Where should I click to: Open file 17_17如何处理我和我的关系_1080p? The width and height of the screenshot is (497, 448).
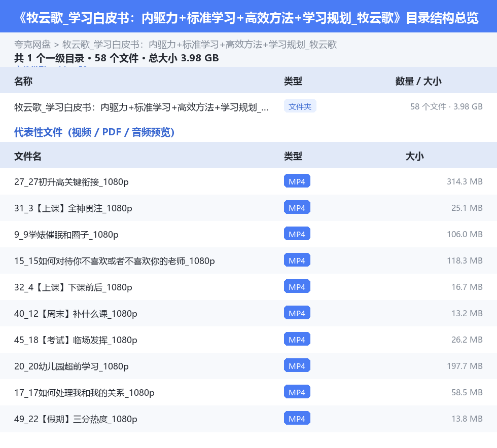point(84,392)
